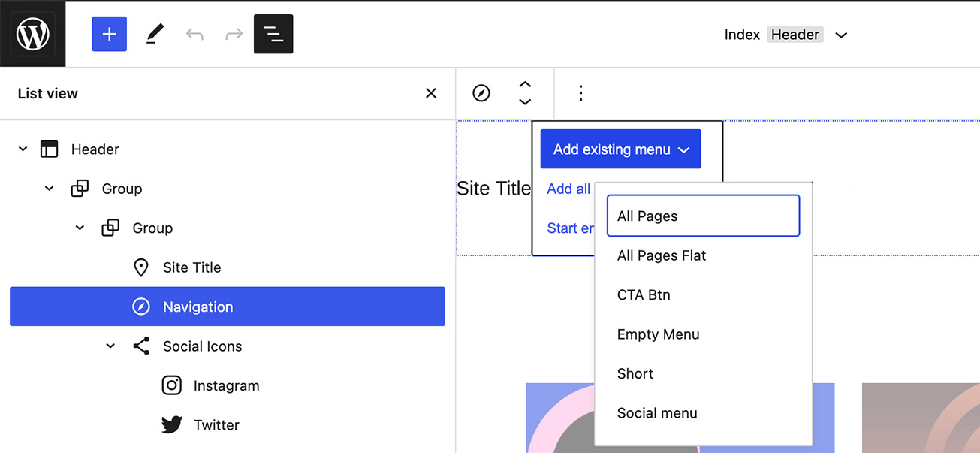Click the Site Title on the canvas
The height and width of the screenshot is (453, 980).
494,189
